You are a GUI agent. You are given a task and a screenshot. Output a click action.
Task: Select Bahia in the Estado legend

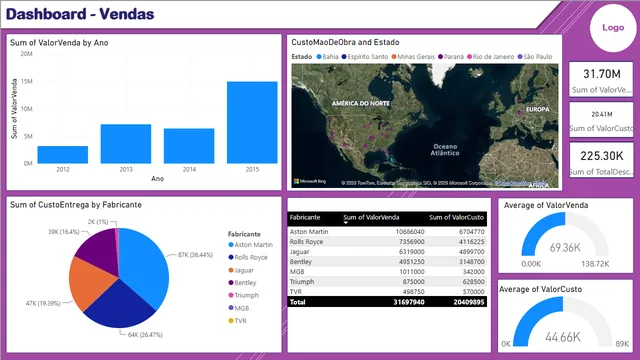coord(328,57)
